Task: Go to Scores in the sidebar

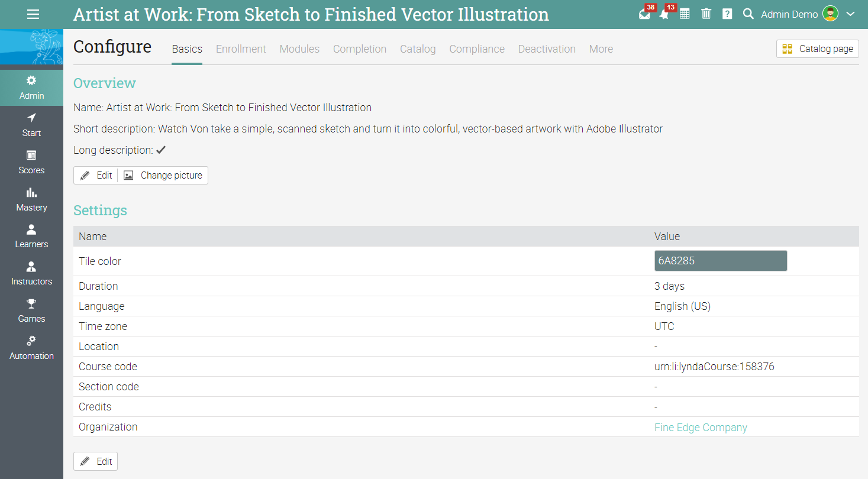Action: tap(31, 162)
